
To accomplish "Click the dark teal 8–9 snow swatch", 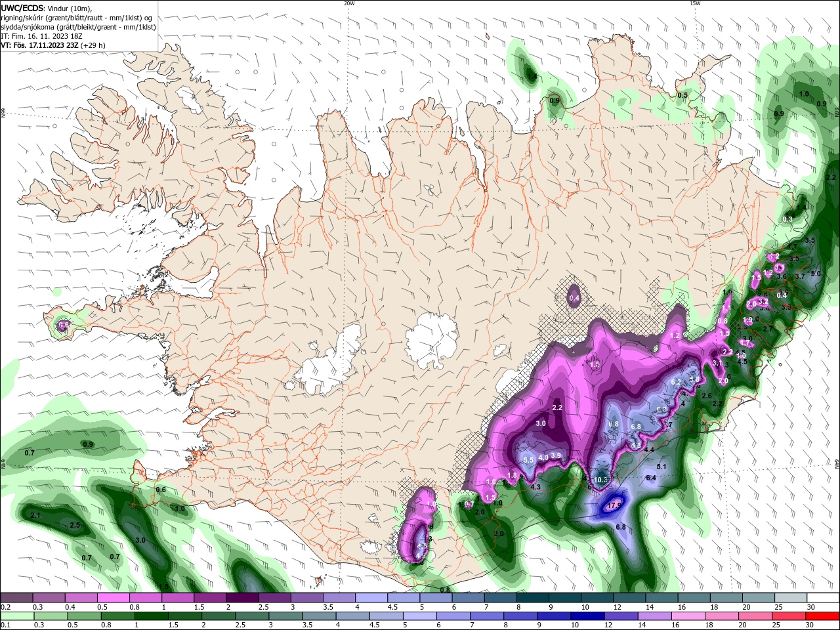I will click(x=533, y=598).
